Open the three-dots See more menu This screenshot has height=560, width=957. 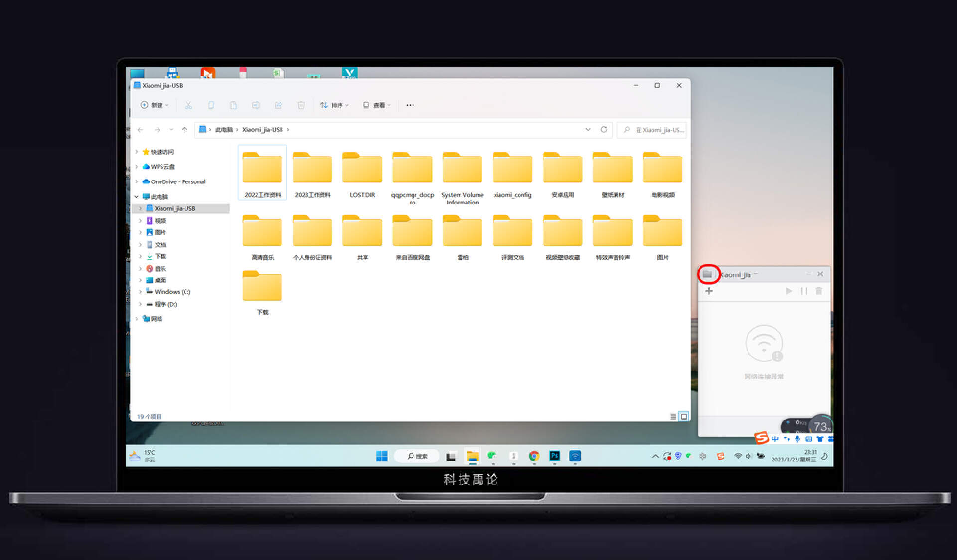(410, 105)
